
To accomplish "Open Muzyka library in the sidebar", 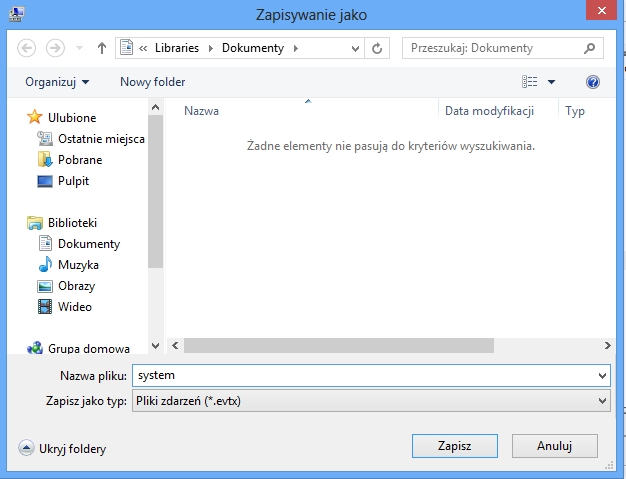I will (x=78, y=265).
